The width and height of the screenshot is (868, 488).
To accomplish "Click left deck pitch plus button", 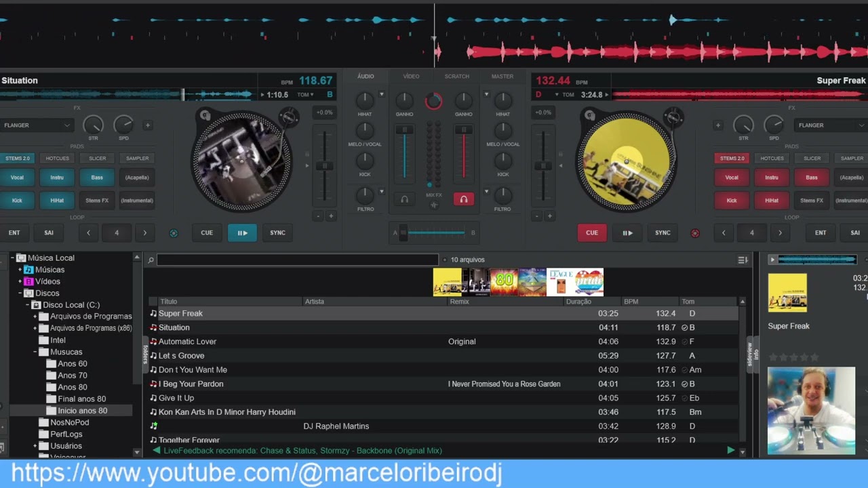I will pos(331,216).
